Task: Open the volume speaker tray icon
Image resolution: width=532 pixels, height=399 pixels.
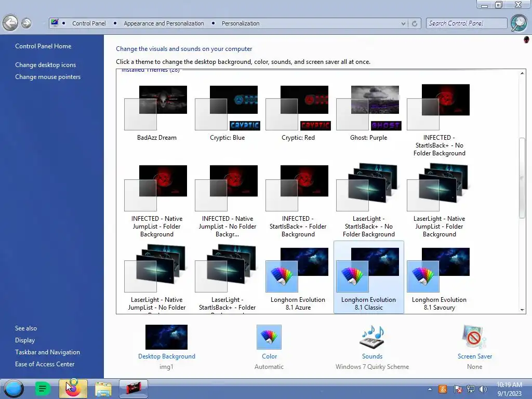Action: [x=483, y=389]
